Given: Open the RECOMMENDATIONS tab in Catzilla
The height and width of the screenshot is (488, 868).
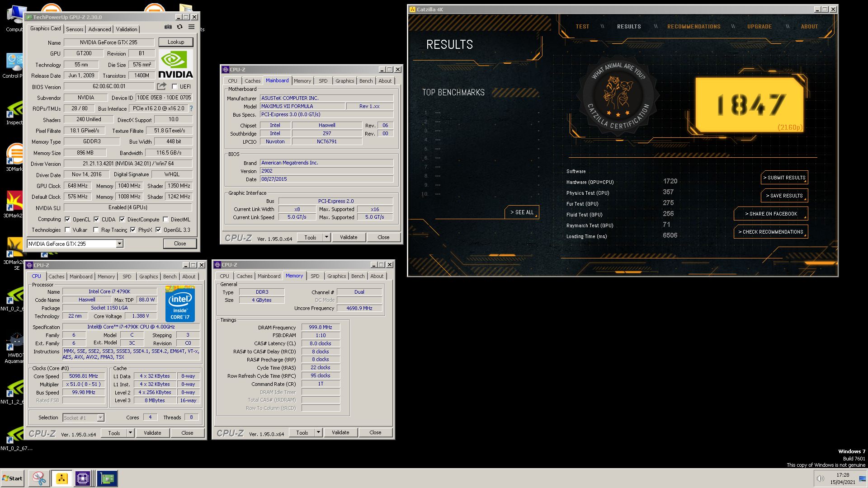Looking at the screenshot, I should (x=694, y=27).
